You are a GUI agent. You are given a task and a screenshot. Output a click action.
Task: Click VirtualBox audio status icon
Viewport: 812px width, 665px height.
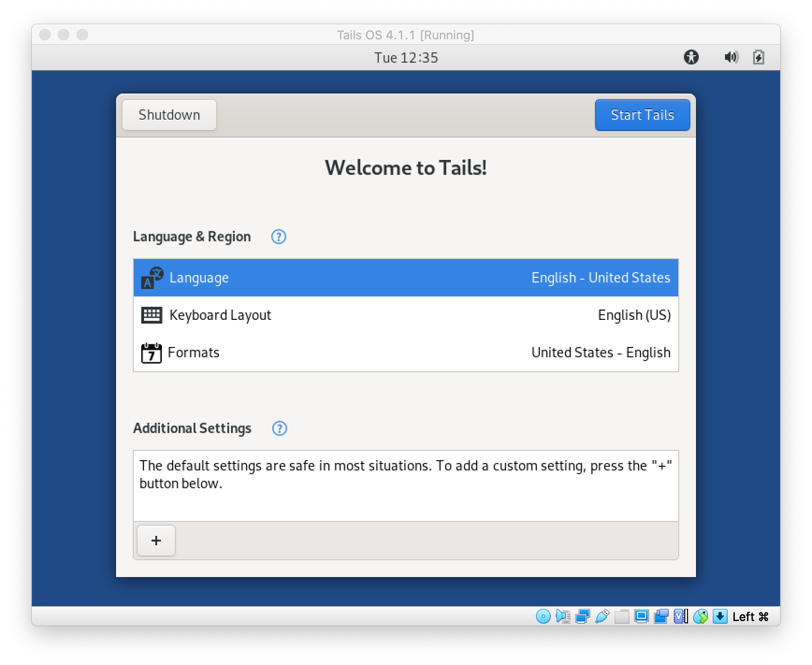[x=563, y=616]
